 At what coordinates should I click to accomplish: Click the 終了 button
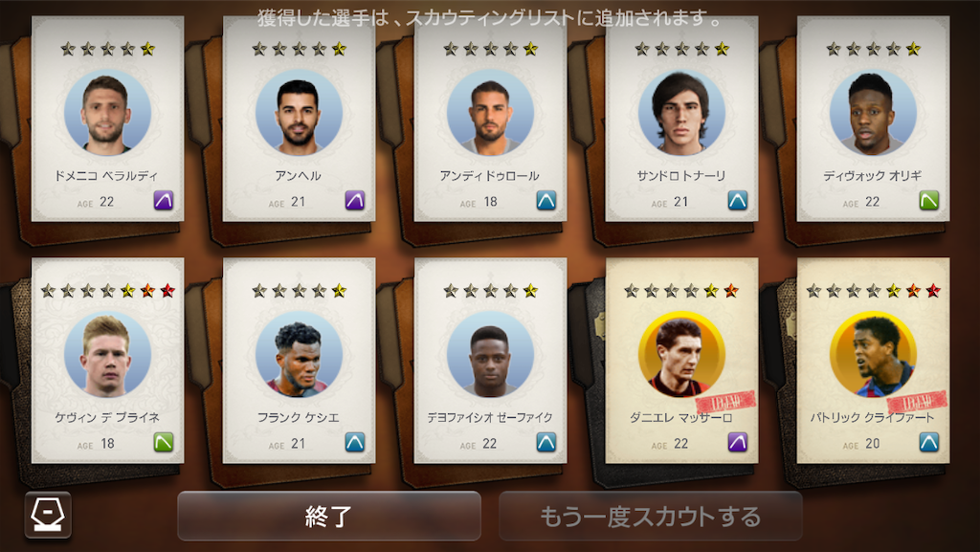329,516
